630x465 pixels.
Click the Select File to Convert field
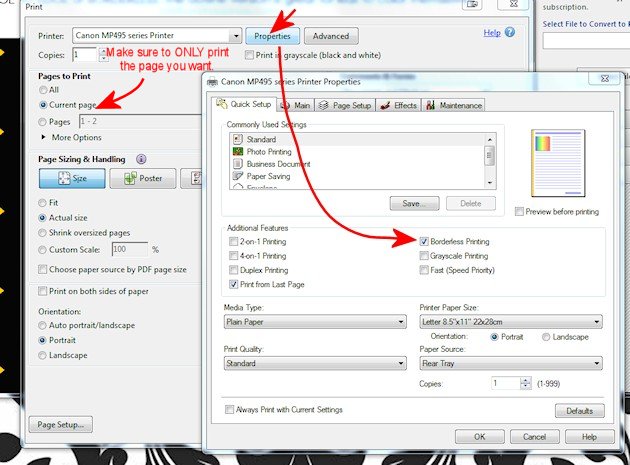pos(586,41)
